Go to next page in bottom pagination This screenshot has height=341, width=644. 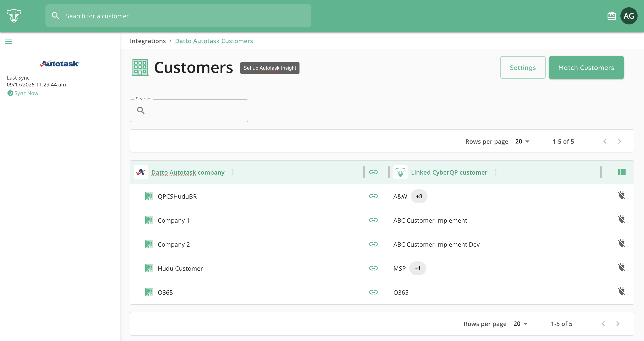(x=618, y=323)
